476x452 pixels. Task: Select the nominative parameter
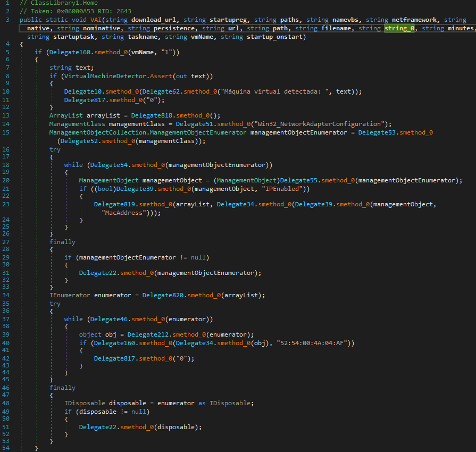click(102, 28)
